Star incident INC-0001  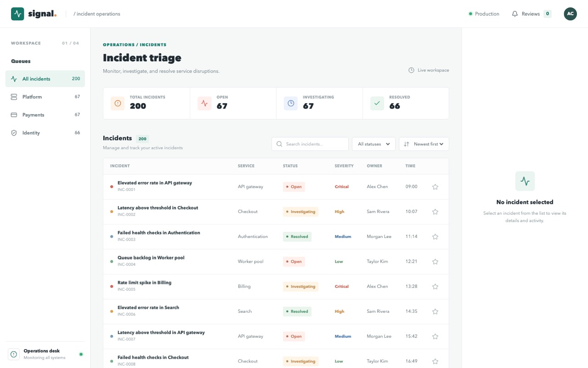435,187
